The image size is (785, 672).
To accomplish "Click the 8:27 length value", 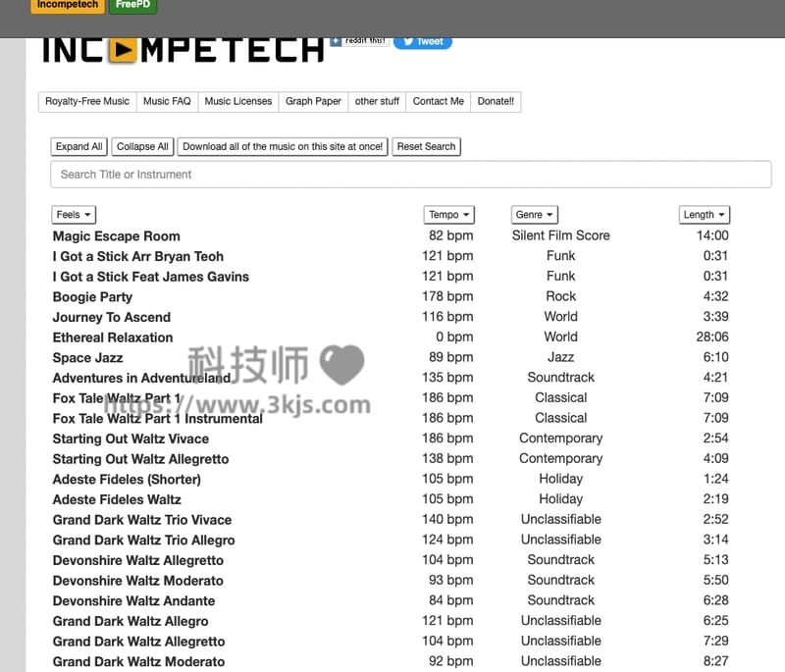I will click(716, 661).
